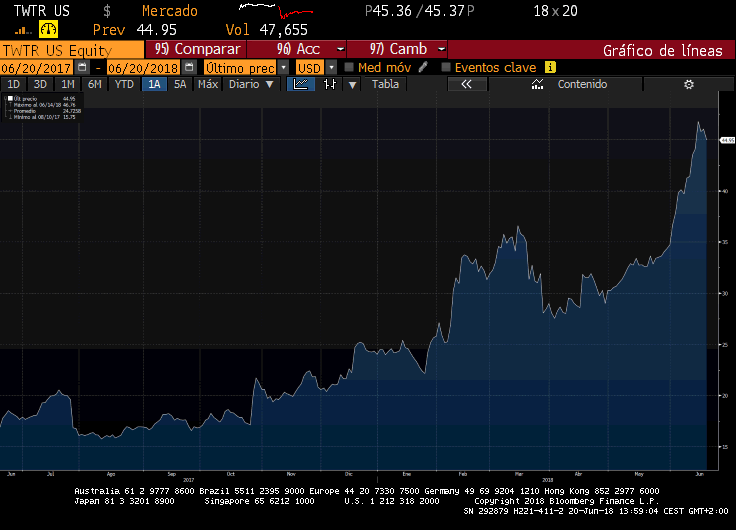The image size is (736, 530).
Task: Open the end date calendar picker
Action: 189,67
